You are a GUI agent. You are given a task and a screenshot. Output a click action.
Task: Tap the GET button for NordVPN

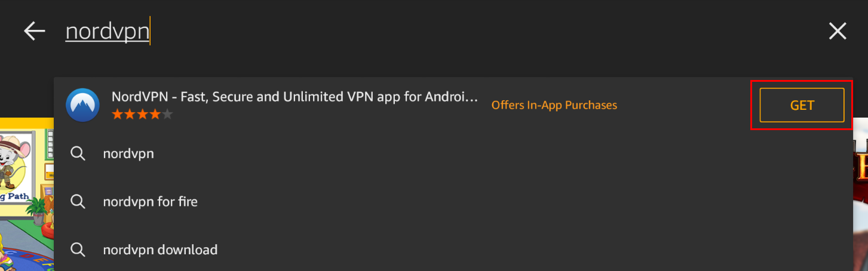click(x=802, y=105)
